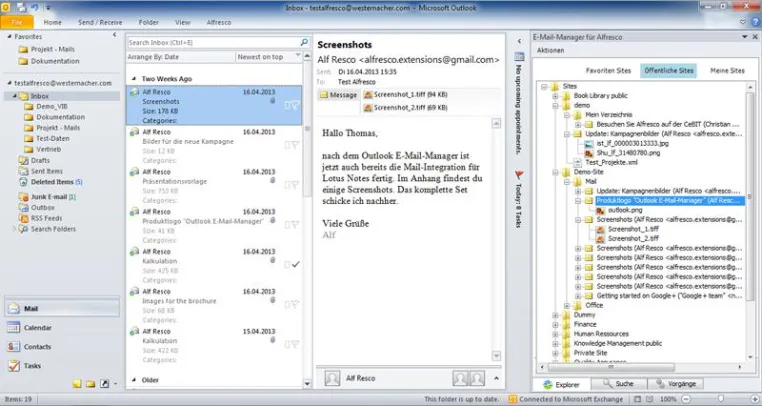Collapse the Two Weeks Ago group
The image size is (762, 406).
pos(134,79)
